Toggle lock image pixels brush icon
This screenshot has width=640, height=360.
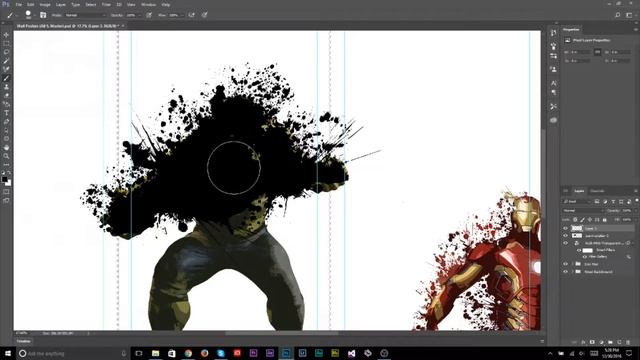click(x=582, y=220)
